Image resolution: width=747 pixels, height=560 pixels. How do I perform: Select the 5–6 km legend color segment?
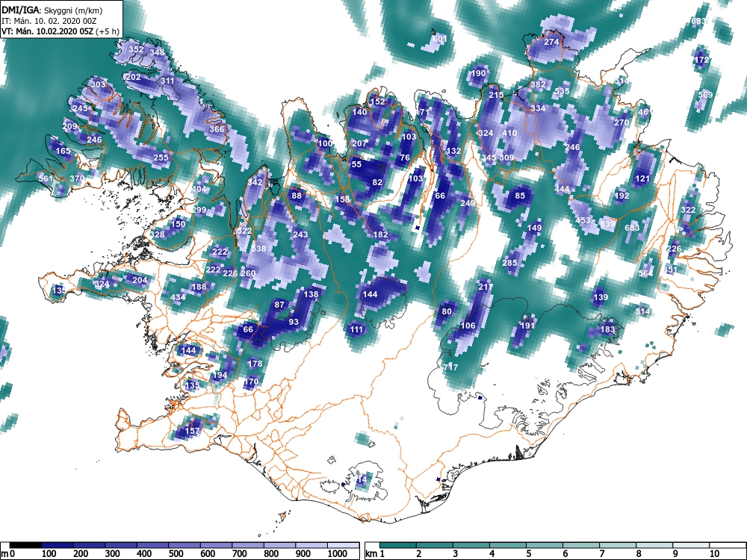(x=545, y=545)
